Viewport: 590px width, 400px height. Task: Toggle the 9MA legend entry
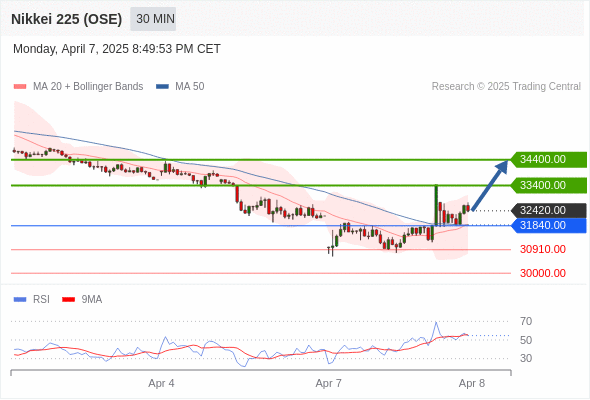(x=82, y=300)
